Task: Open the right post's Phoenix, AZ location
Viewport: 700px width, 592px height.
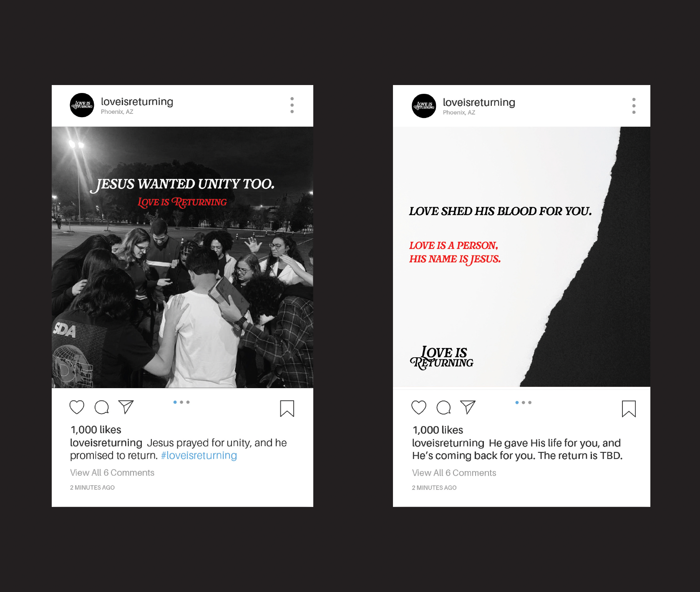Action: pyautogui.click(x=459, y=113)
